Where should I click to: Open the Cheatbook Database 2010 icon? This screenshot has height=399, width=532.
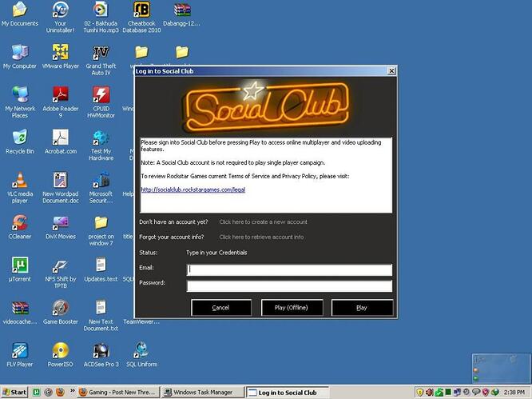click(141, 10)
